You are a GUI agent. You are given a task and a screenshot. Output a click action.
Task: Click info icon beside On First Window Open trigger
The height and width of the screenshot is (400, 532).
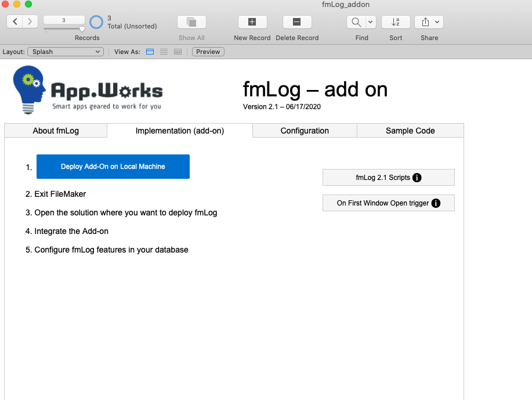pyautogui.click(x=436, y=203)
